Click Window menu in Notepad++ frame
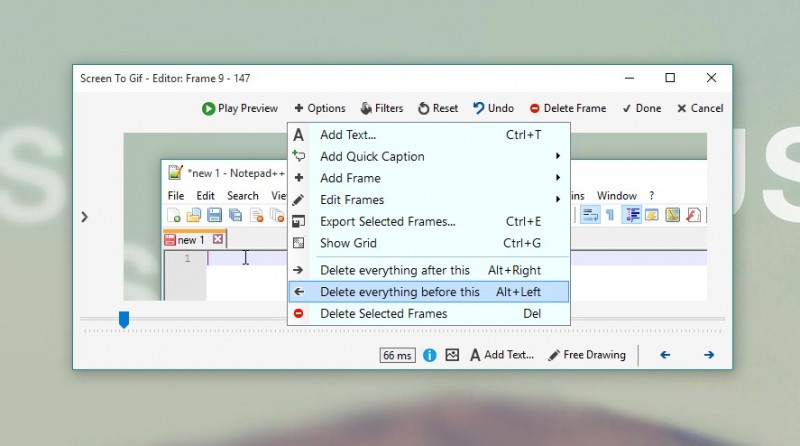 617,195
